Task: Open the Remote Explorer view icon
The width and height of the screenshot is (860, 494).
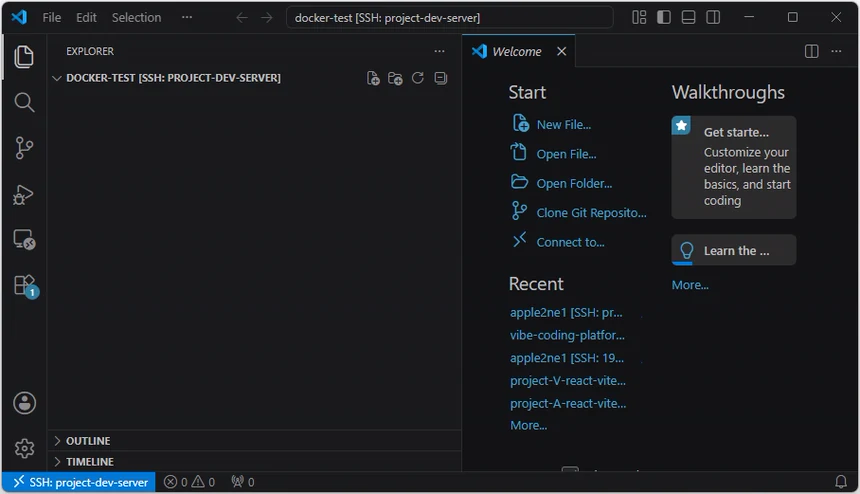Action: coord(24,240)
